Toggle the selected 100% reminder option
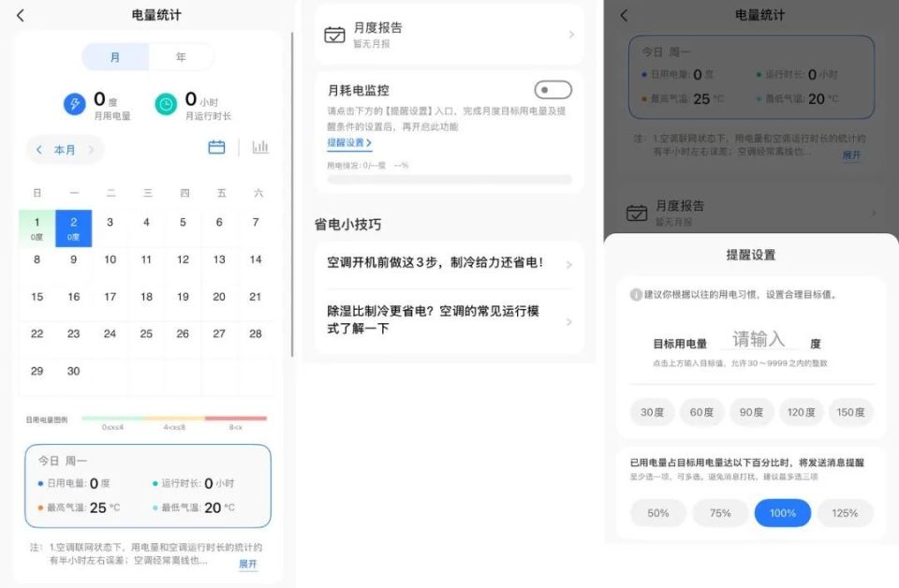Image resolution: width=899 pixels, height=588 pixels. (x=783, y=513)
